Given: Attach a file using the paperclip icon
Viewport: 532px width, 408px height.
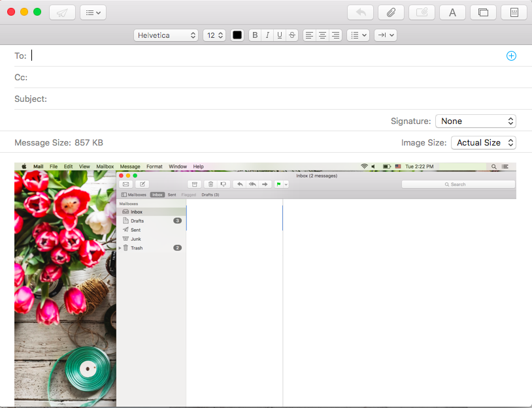Looking at the screenshot, I should pyautogui.click(x=391, y=12).
